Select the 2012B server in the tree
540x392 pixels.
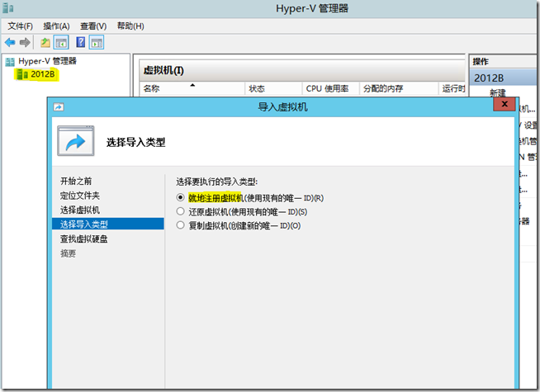coord(36,74)
